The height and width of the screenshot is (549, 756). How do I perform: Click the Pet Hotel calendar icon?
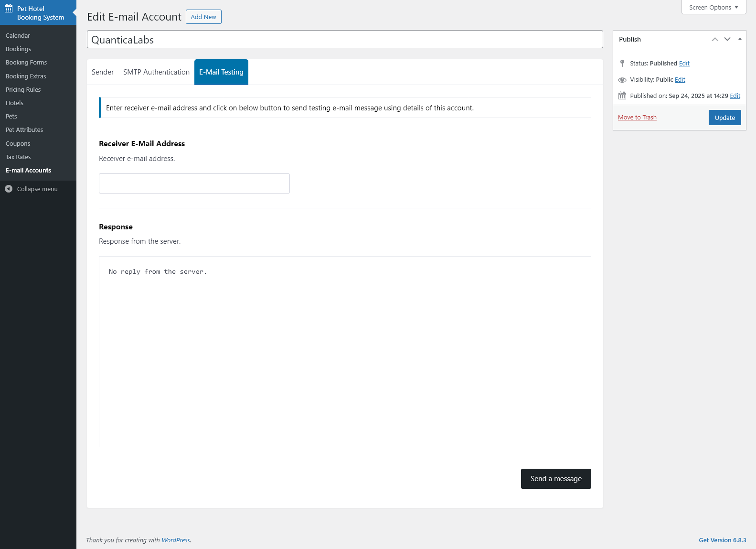click(9, 9)
